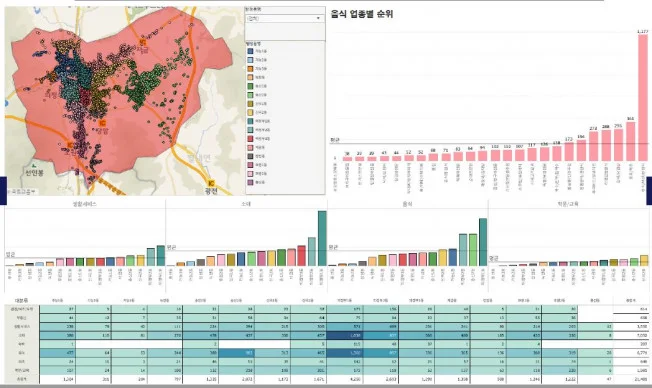Pick the dark green legend swatch
This screenshot has height=388, width=652.
coord(250,86)
